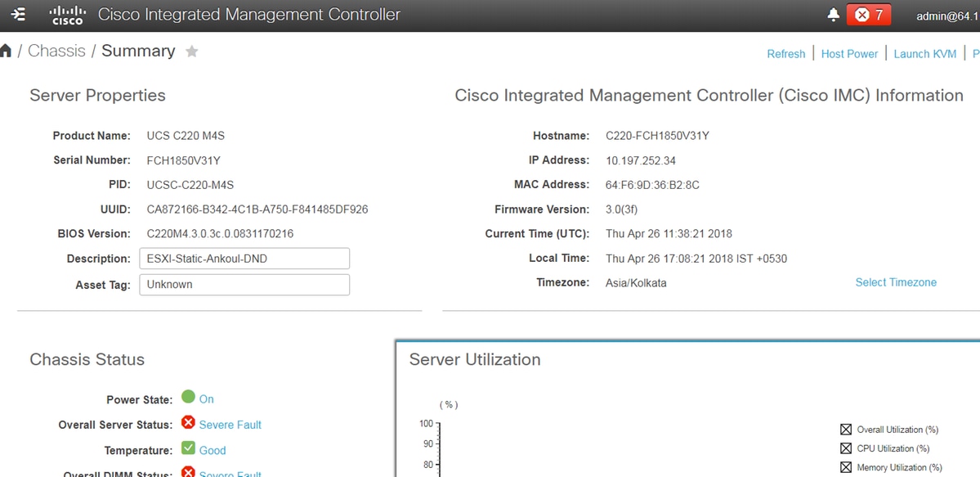Click Select Timezone link
The height and width of the screenshot is (477, 980).
[896, 282]
